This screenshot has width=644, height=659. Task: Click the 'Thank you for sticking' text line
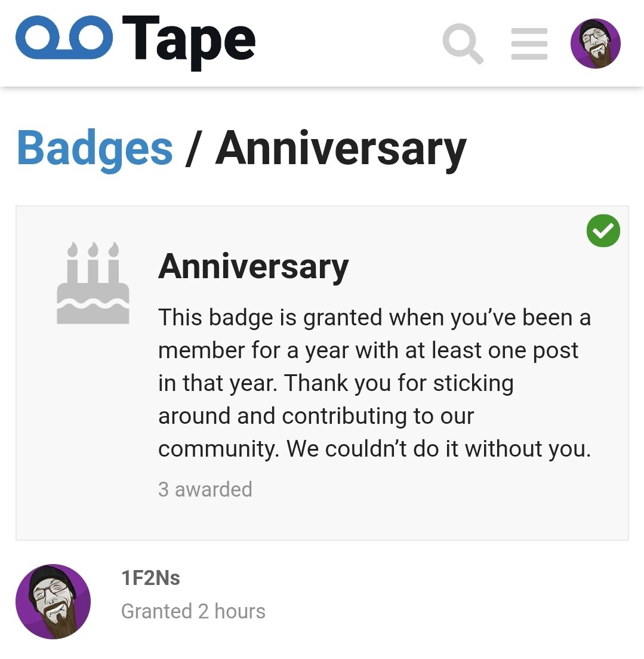click(x=399, y=383)
